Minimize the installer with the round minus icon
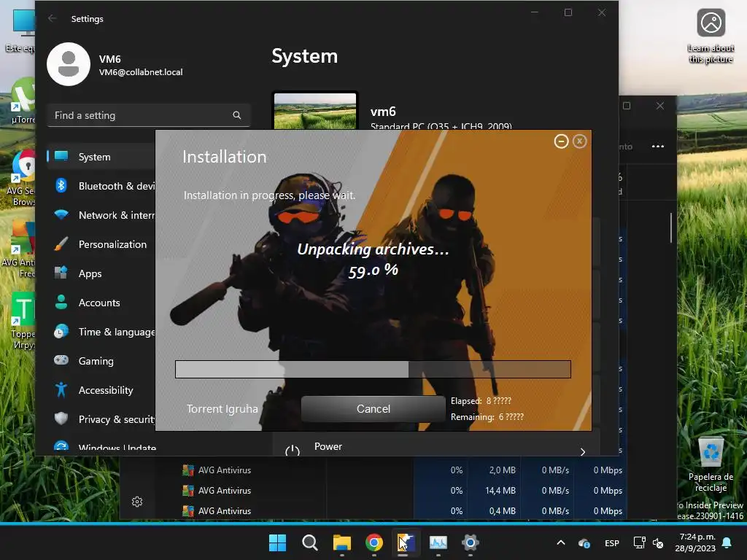 click(561, 141)
